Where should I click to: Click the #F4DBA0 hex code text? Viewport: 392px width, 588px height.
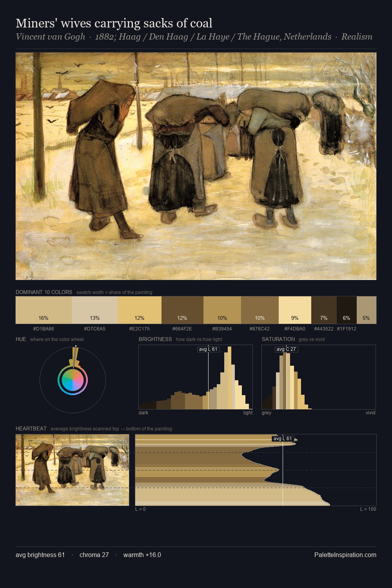tap(295, 329)
